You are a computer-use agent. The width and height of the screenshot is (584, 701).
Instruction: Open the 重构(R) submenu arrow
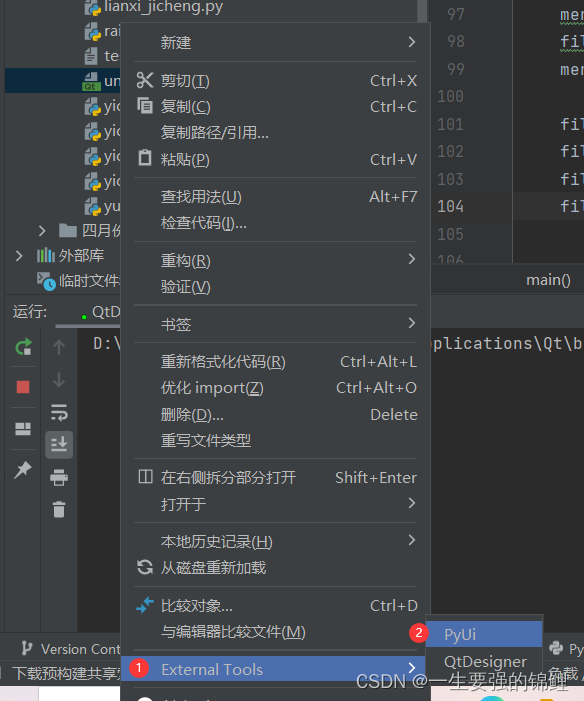coord(412,259)
